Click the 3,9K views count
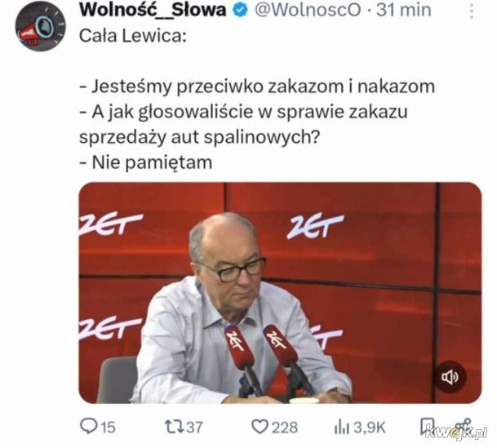497x448 pixels. 369,428
